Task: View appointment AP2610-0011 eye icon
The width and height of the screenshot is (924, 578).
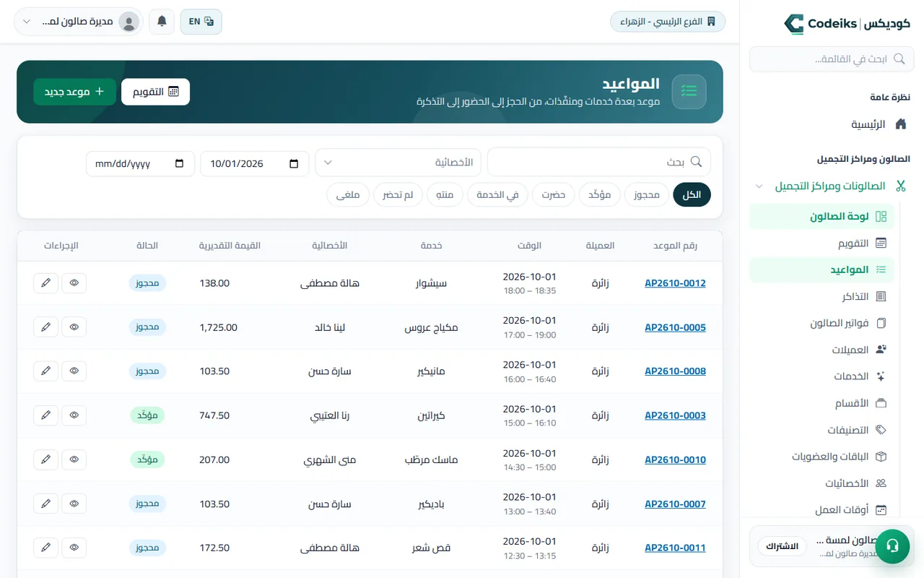Action: [x=74, y=548]
